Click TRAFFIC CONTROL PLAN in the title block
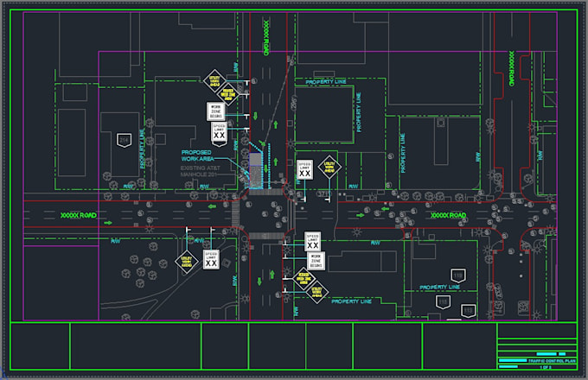Screen dimensions: 588x380 [x=552, y=361]
